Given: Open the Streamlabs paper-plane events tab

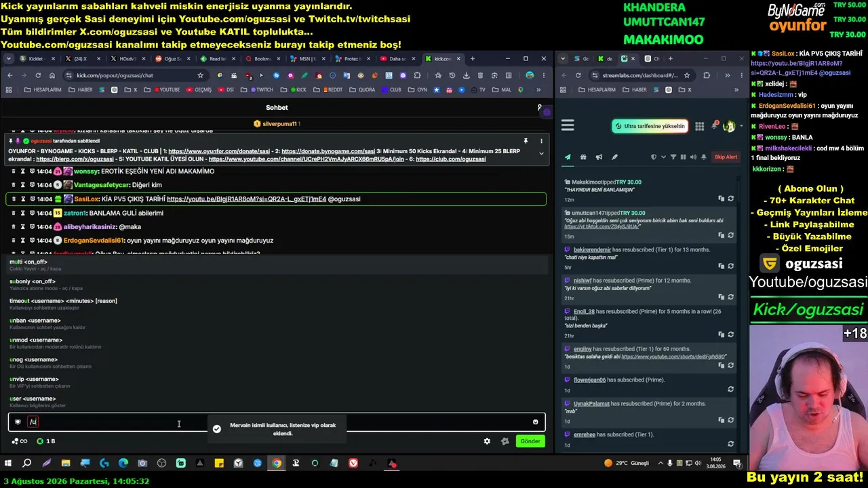Looking at the screenshot, I should [x=568, y=157].
